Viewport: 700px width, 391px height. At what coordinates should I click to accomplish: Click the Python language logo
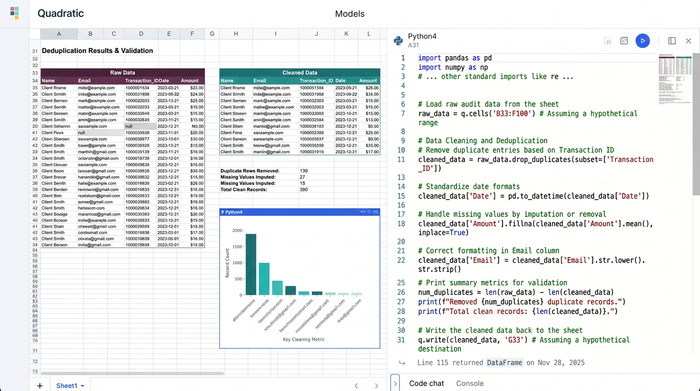coord(398,41)
